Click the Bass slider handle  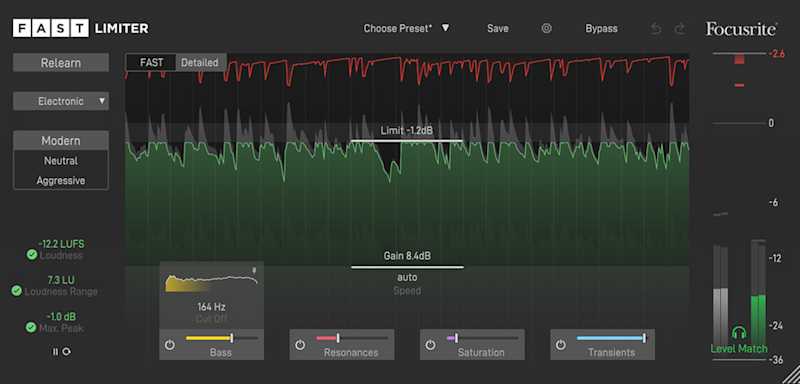tap(232, 338)
